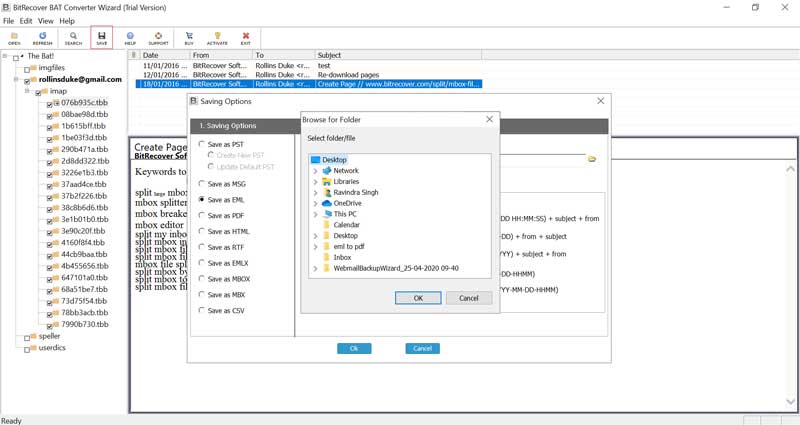This screenshot has height=425, width=800.
Task: Select Save as MSG option
Action: 222,184
